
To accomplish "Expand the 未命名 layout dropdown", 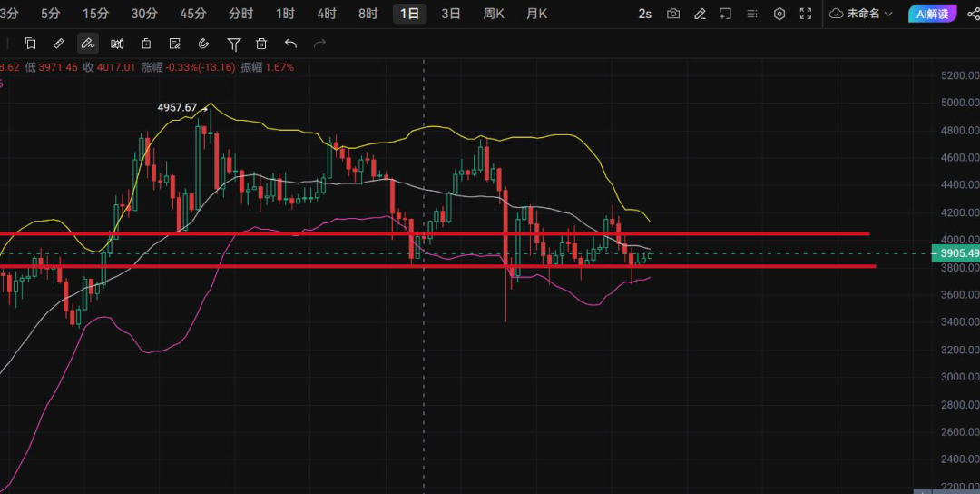I will pyautogui.click(x=861, y=14).
